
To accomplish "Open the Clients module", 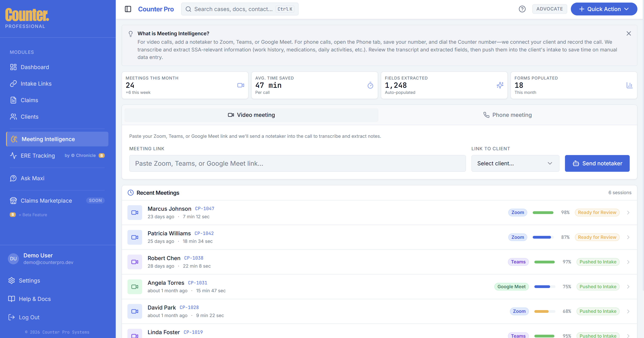I will click(x=30, y=117).
